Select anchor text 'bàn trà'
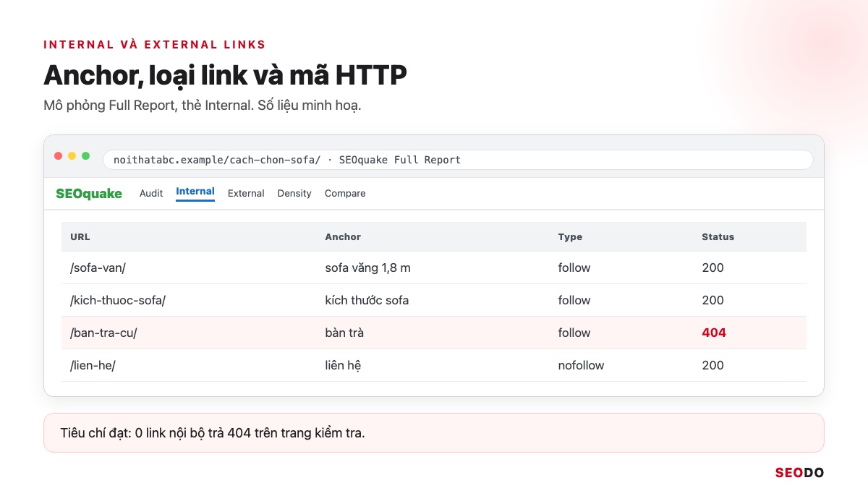868x496 pixels. (344, 333)
